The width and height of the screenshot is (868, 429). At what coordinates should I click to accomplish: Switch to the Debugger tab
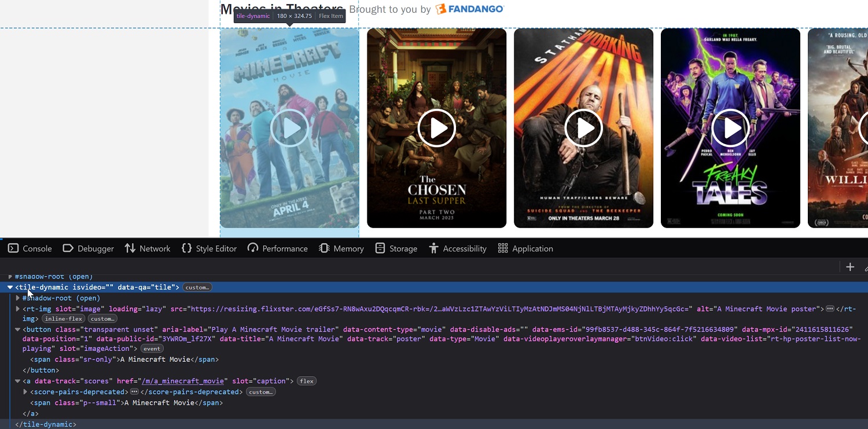(x=88, y=248)
